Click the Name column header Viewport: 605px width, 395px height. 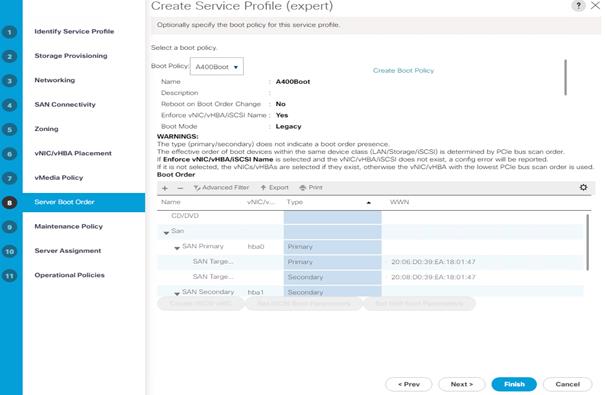pyautogui.click(x=171, y=202)
